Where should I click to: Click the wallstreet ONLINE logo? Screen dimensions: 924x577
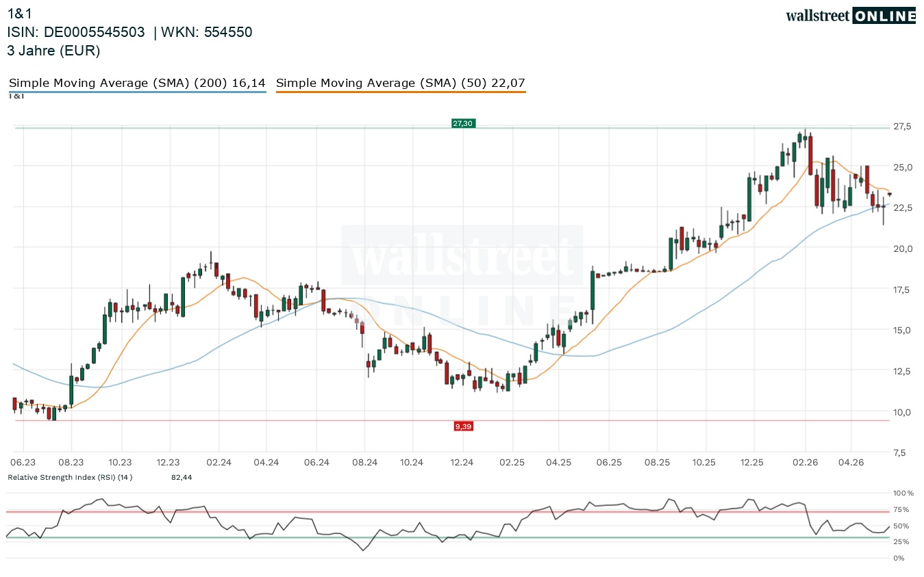[x=851, y=16]
